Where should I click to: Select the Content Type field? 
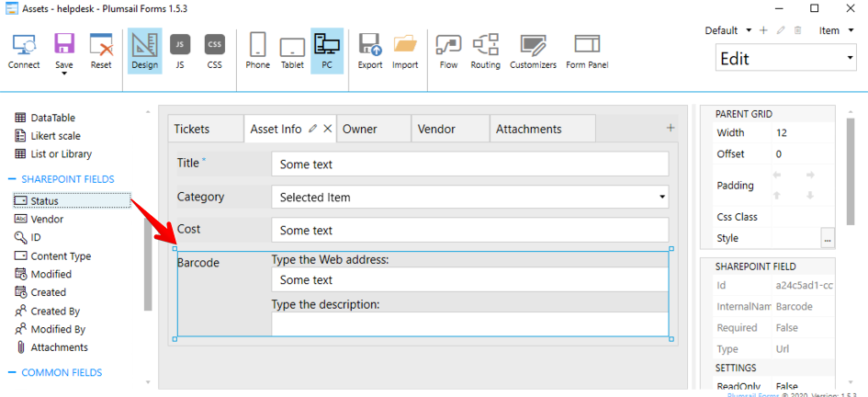[x=53, y=256]
